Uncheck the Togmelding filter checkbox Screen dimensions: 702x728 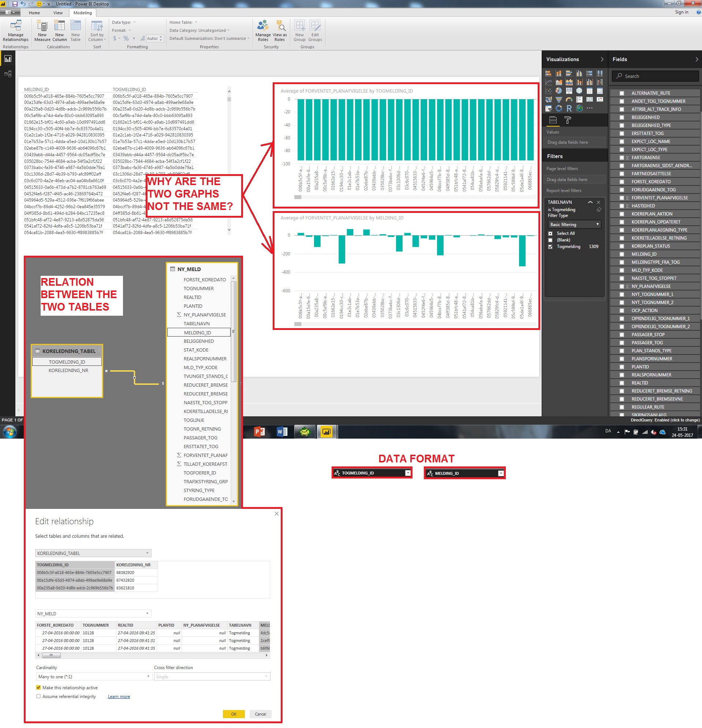click(x=550, y=247)
